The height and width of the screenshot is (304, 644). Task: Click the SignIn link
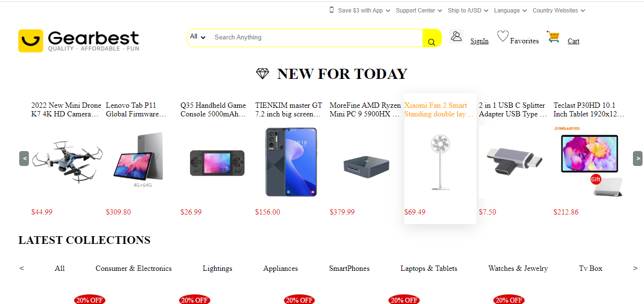coord(479,41)
